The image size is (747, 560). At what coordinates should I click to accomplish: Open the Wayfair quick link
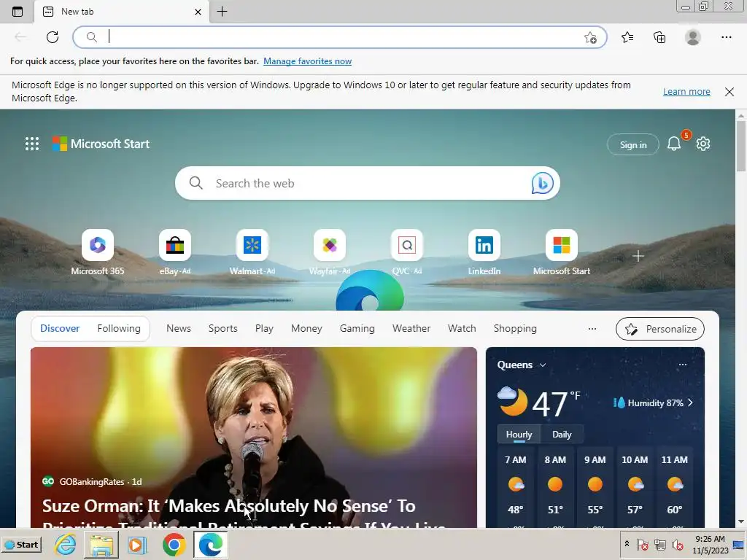point(330,252)
